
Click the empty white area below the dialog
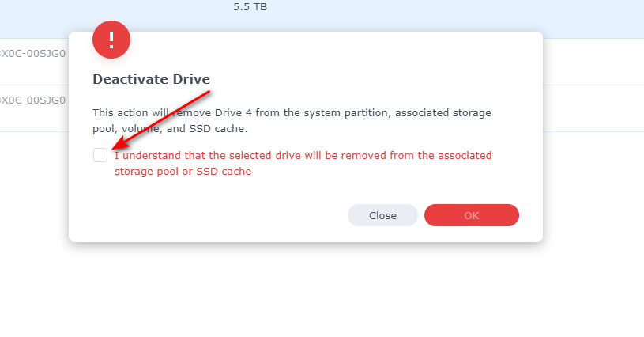(322, 290)
